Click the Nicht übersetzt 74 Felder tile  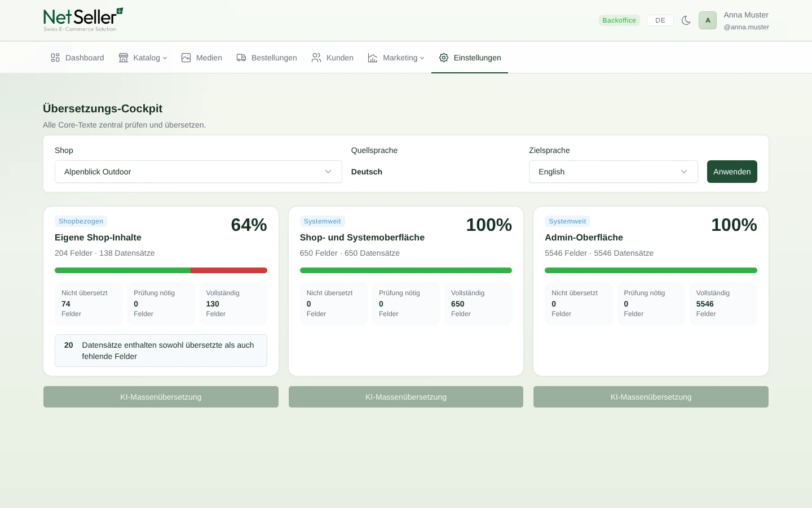point(89,304)
